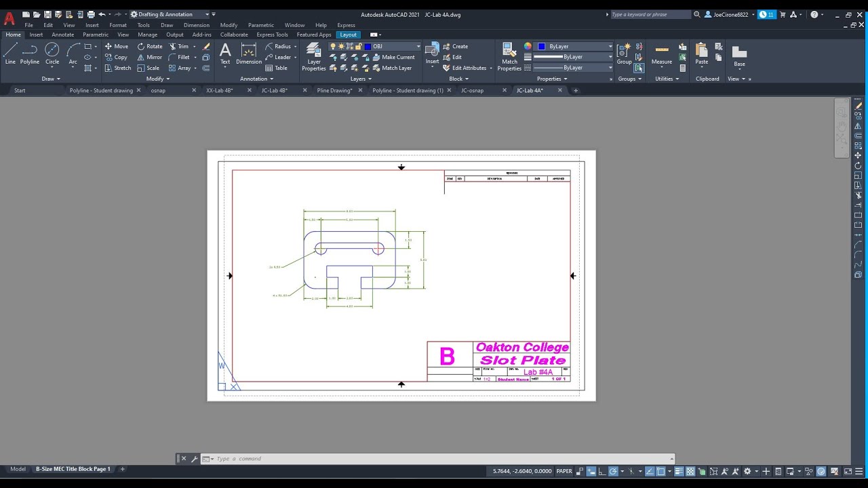Click Edit Attributes button

click(467, 68)
